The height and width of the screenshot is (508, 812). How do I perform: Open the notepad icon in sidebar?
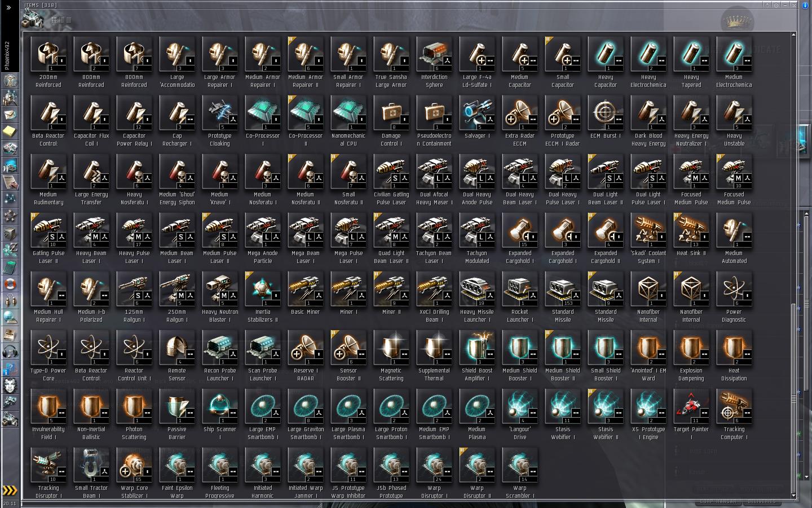10,132
